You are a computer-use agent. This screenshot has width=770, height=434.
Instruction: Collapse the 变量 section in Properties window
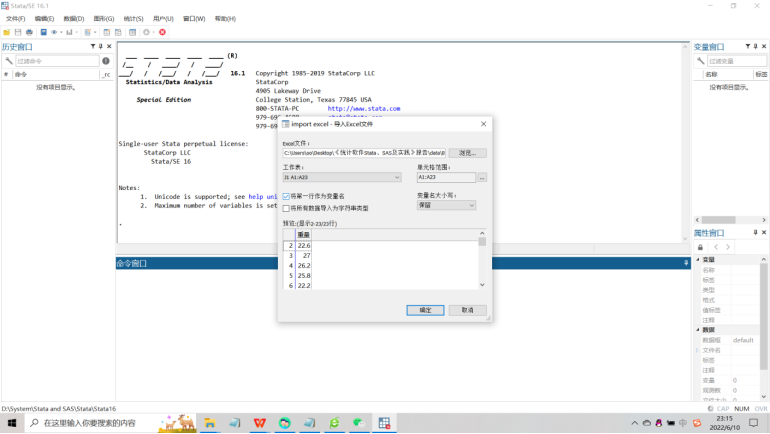(698, 259)
